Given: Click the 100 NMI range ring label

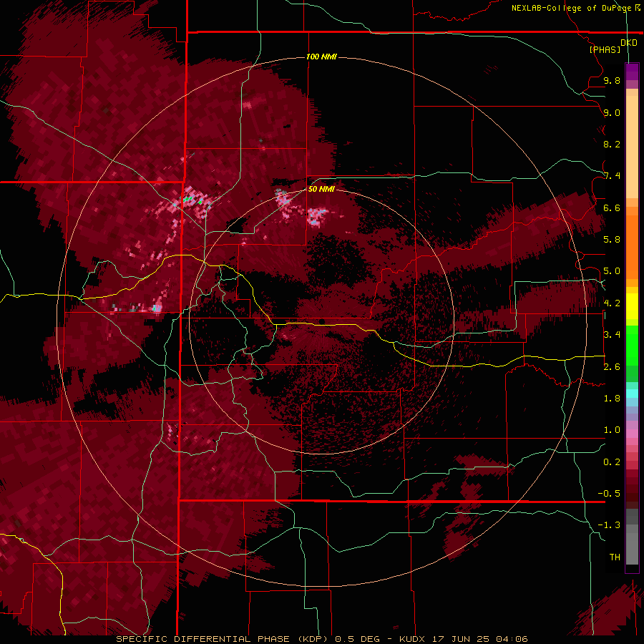Looking at the screenshot, I should (321, 57).
